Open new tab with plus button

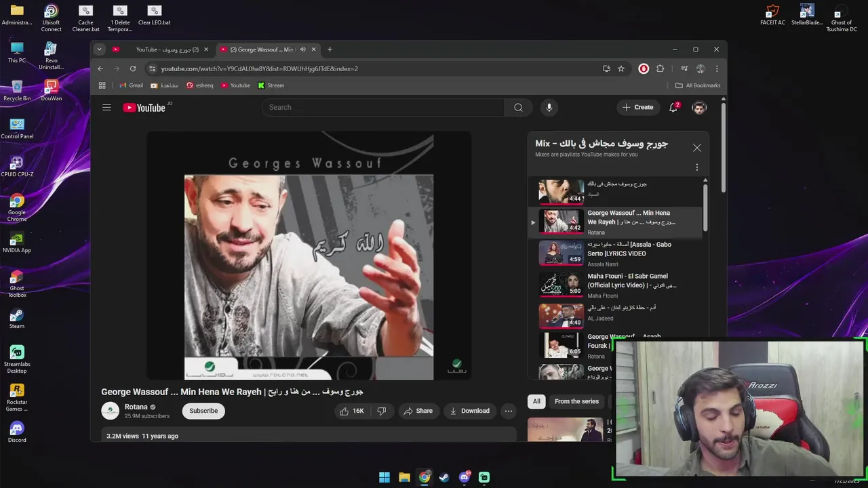(x=330, y=49)
